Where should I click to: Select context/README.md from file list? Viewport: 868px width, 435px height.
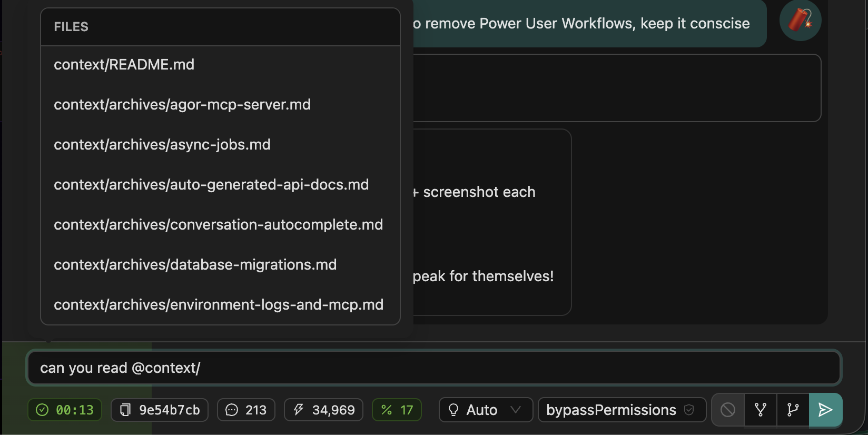[220, 65]
